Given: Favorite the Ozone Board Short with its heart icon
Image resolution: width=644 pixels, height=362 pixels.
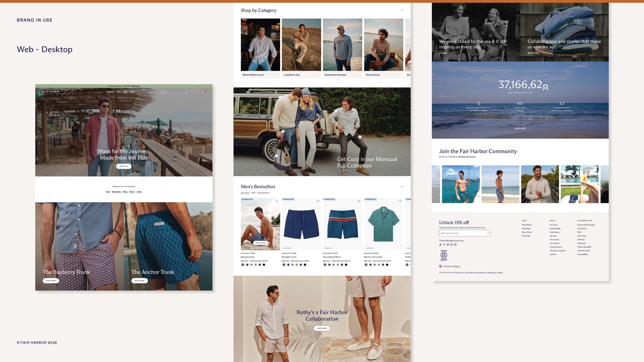Looking at the screenshot, I should [x=359, y=201].
